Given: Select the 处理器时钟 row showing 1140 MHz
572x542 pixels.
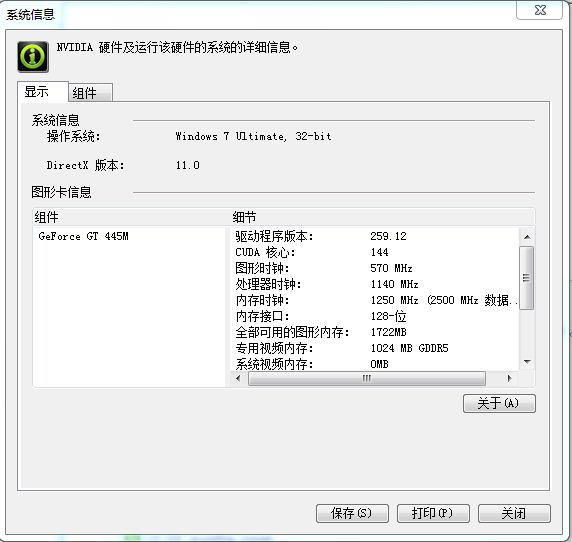Looking at the screenshot, I should coord(375,284).
